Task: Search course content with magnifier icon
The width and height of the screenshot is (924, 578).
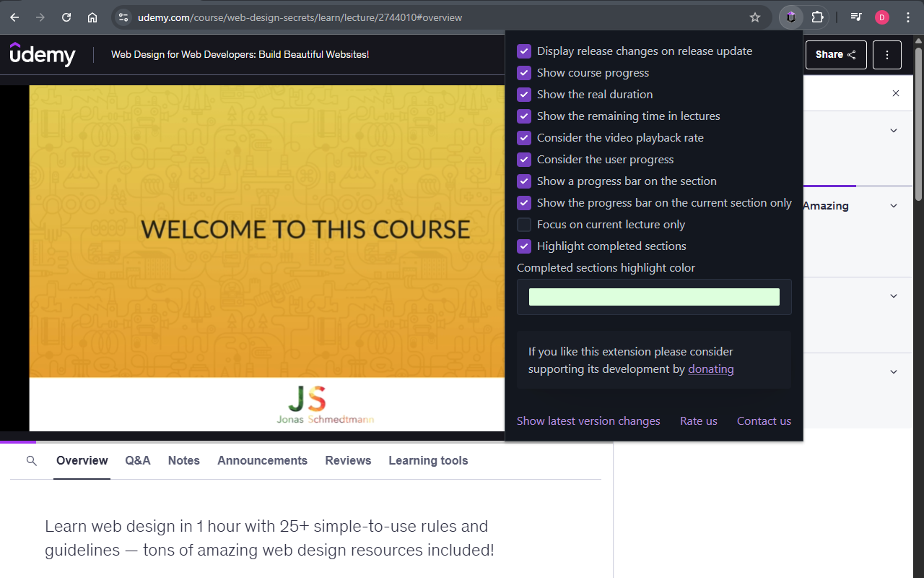Action: coord(32,460)
